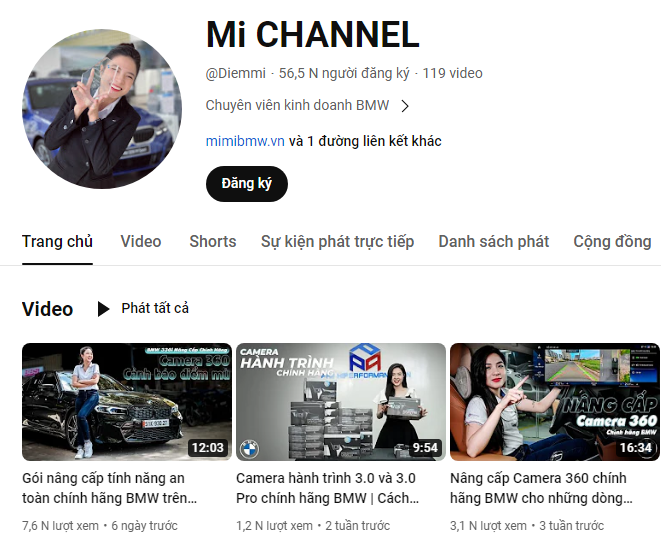Click the '119 video' count

click(452, 73)
